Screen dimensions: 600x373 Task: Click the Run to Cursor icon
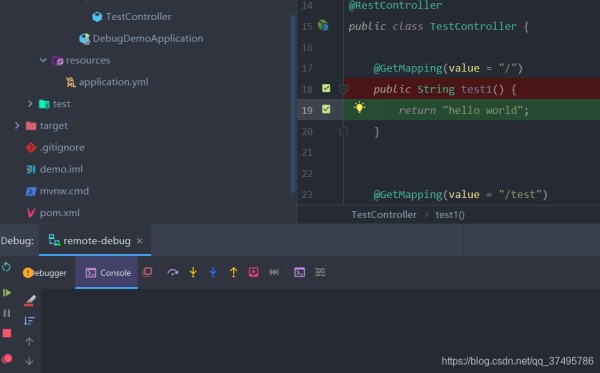point(274,272)
